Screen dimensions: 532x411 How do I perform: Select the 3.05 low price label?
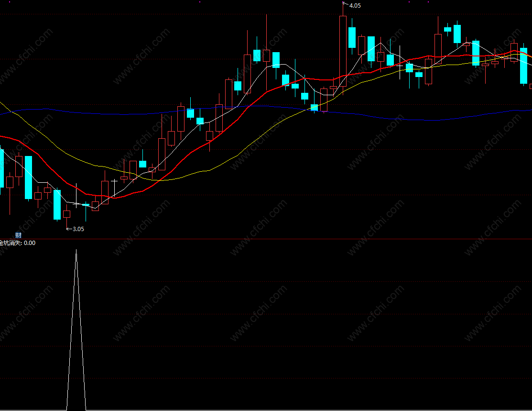click(x=78, y=229)
